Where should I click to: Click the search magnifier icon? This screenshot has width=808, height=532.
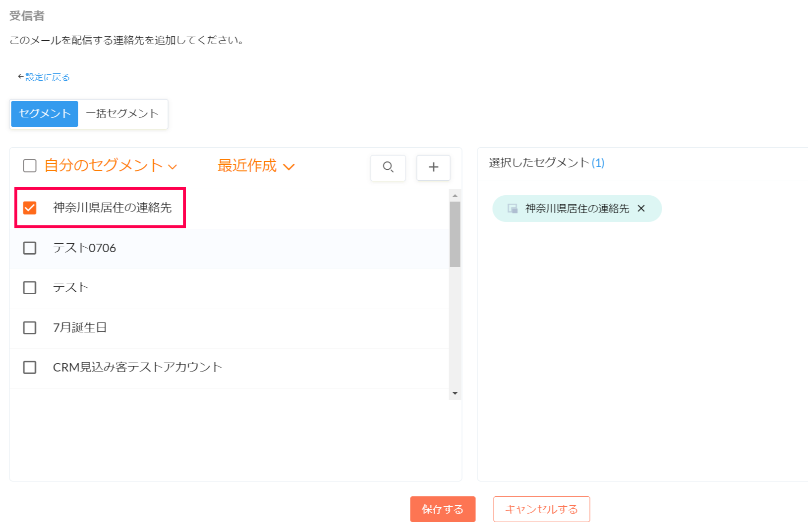point(388,167)
